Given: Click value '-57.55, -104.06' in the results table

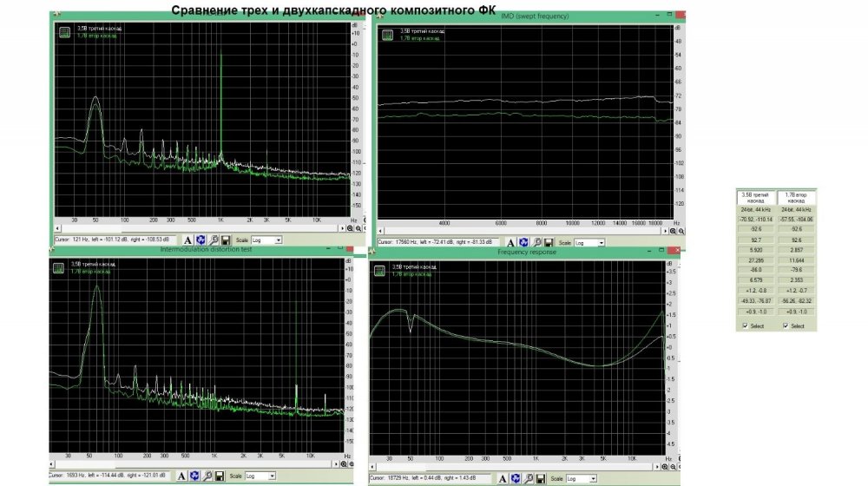Looking at the screenshot, I should 796,220.
